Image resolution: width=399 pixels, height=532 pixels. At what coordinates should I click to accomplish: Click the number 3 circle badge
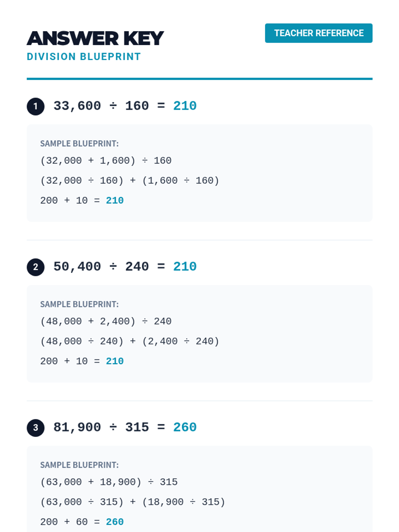[36, 428]
